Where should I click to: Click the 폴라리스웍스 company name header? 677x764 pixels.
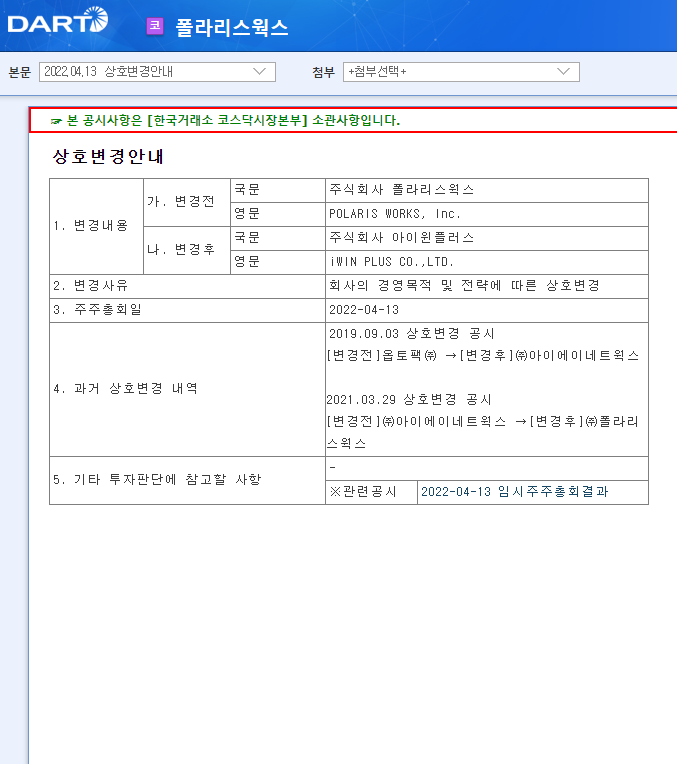point(232,27)
